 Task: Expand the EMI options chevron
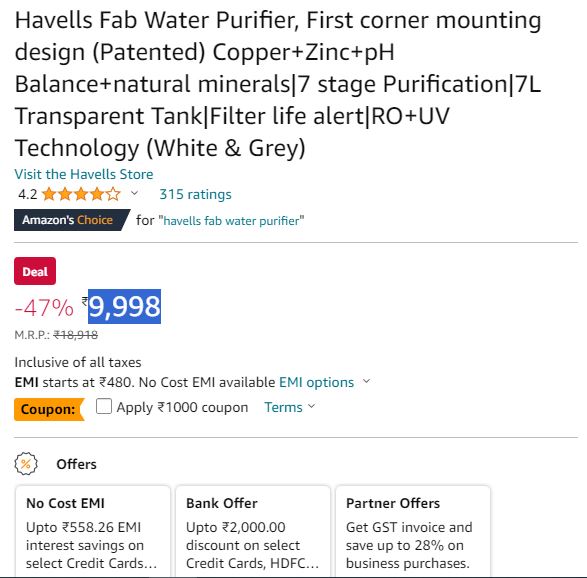point(367,381)
